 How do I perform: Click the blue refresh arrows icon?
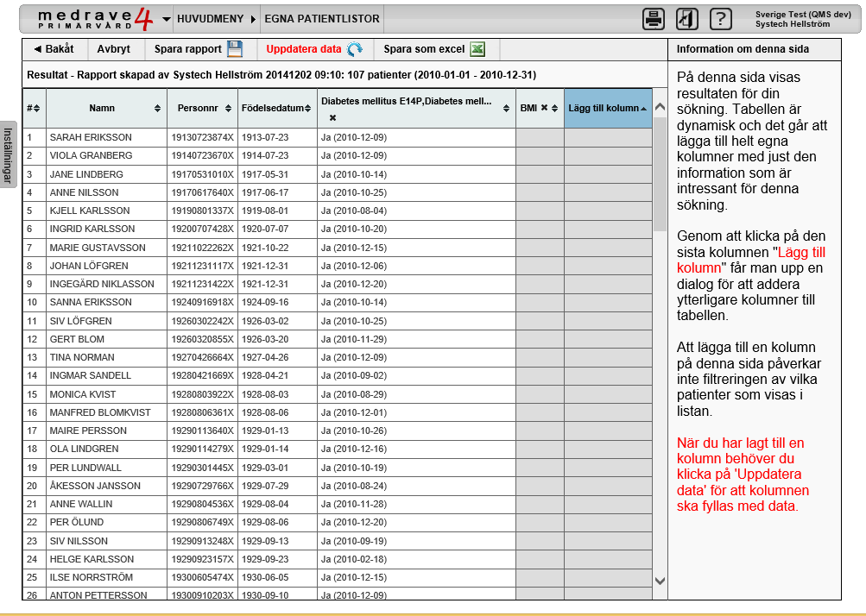[x=354, y=49]
